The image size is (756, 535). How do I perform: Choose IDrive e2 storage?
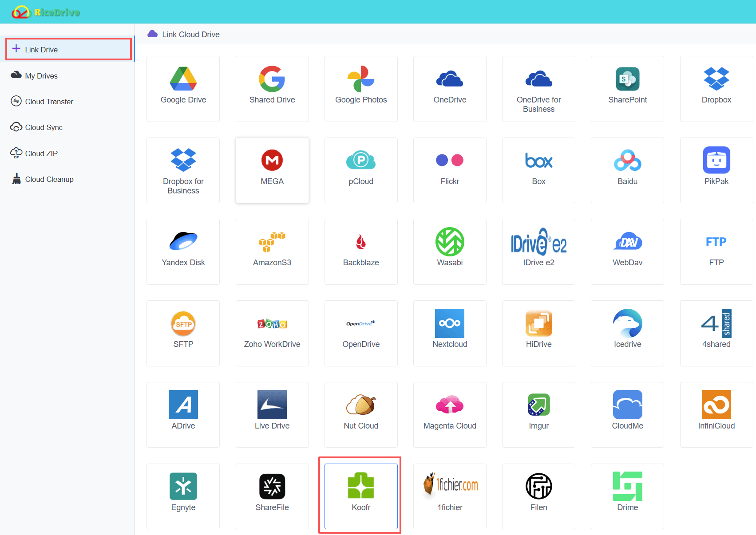(x=538, y=252)
